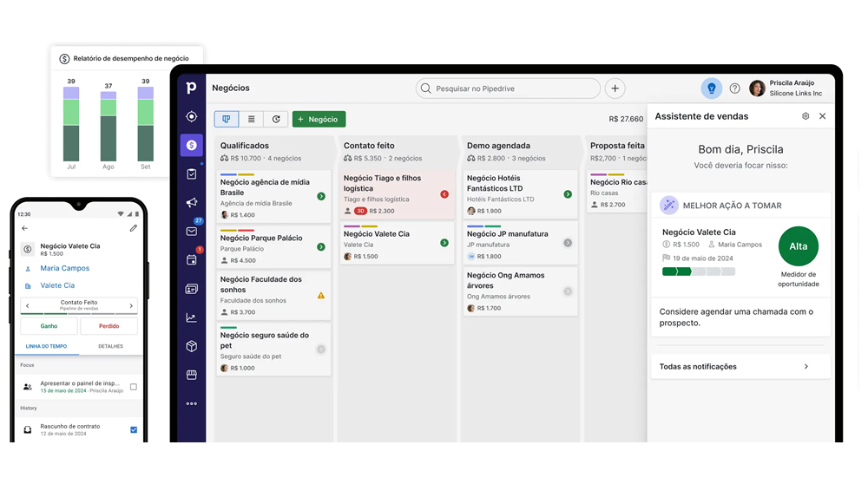Click edit pencil icon in phone app
This screenshot has height=484, width=868.
(134, 228)
